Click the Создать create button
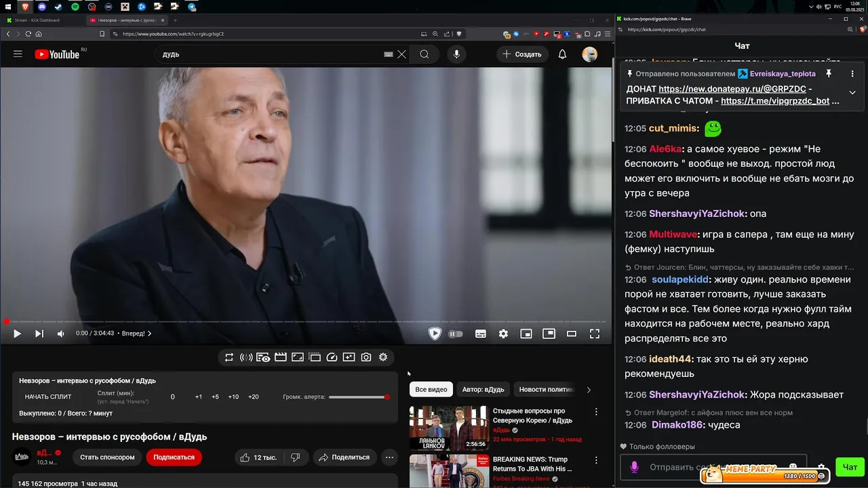 522,54
